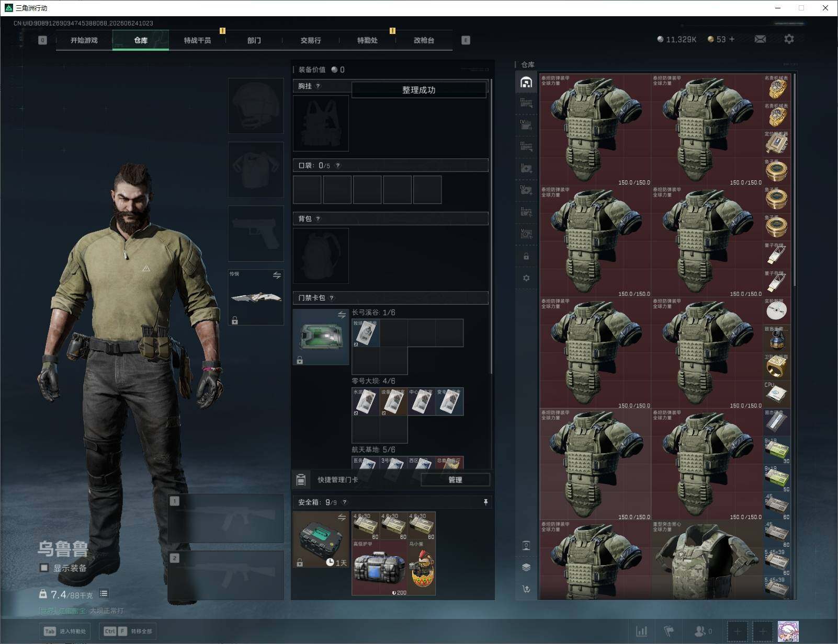Select the 9x19 ammo stack of 30
This screenshot has width=838, height=644.
click(x=777, y=450)
